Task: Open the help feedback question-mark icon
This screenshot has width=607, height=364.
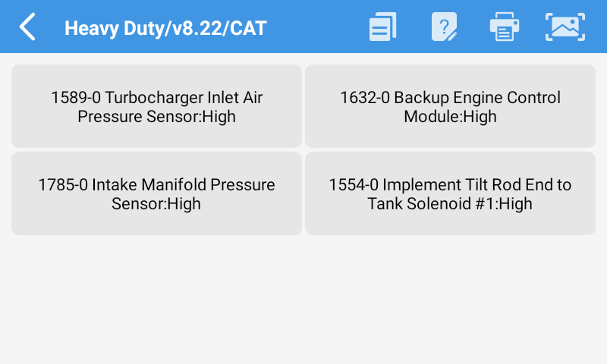Action: coord(444,27)
